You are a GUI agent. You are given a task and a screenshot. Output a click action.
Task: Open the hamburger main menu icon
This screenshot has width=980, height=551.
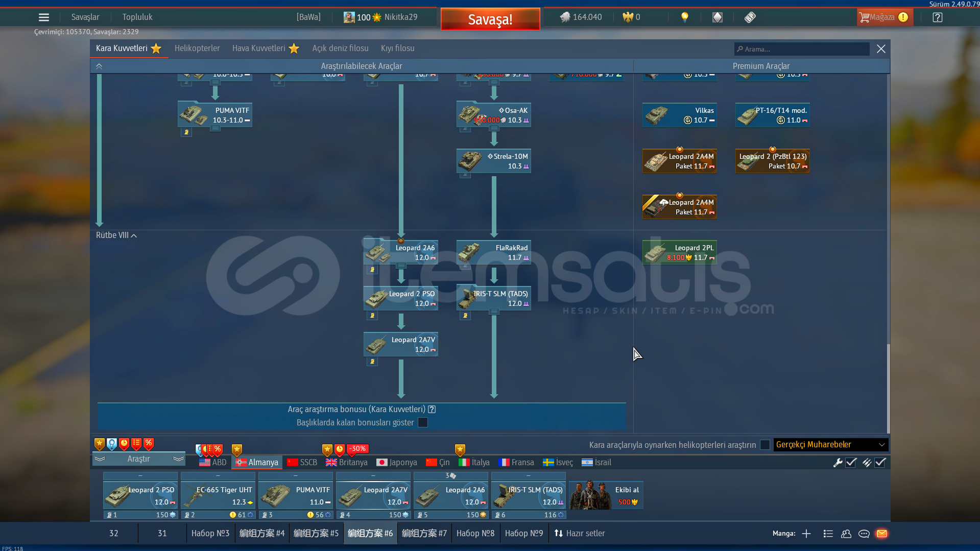(44, 17)
